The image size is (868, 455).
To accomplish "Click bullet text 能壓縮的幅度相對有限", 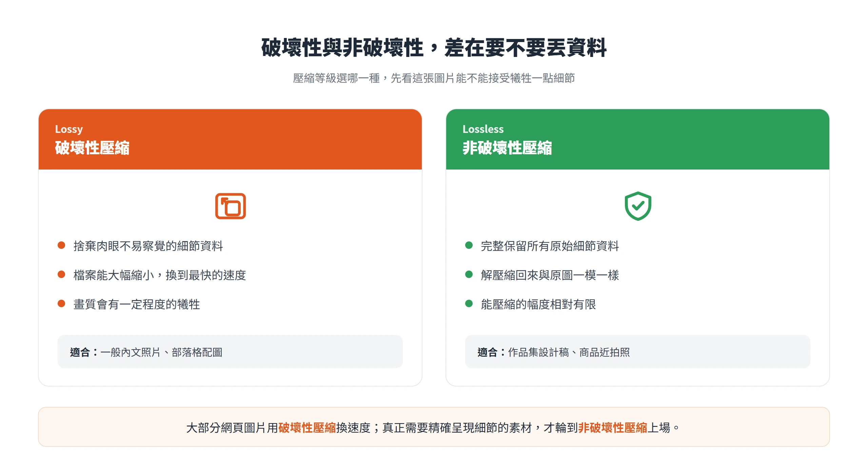I will click(538, 304).
